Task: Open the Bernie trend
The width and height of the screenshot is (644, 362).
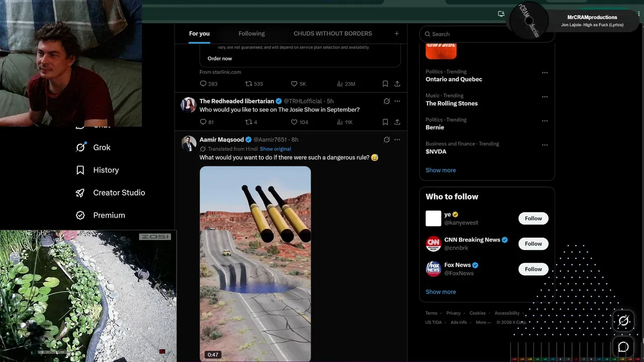Action: click(435, 128)
